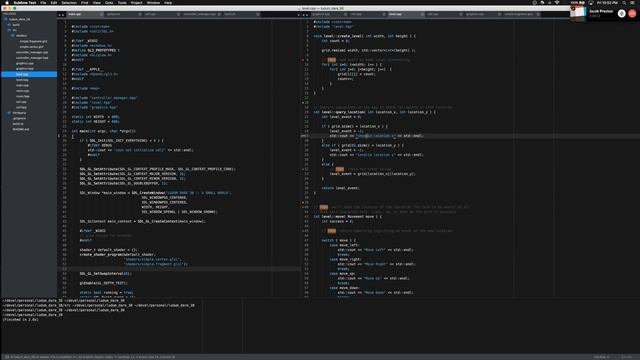Screen dimensions: 640x360
Task: Open the Sublime Text application menu
Action: click(x=25, y=2)
